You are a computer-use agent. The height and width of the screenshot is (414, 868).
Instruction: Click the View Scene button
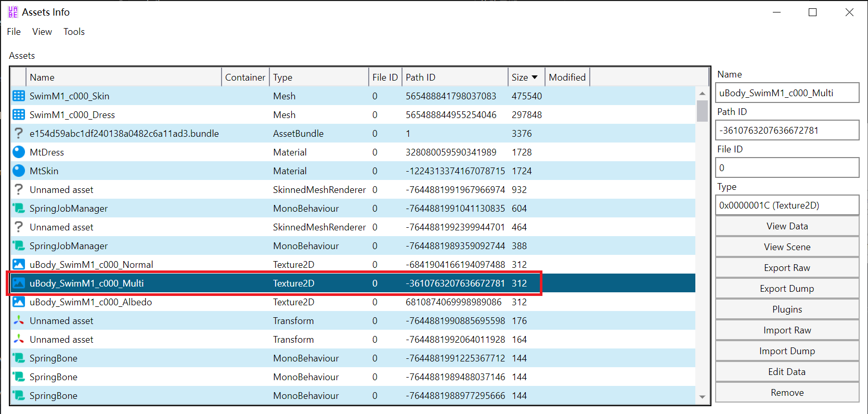click(x=787, y=247)
